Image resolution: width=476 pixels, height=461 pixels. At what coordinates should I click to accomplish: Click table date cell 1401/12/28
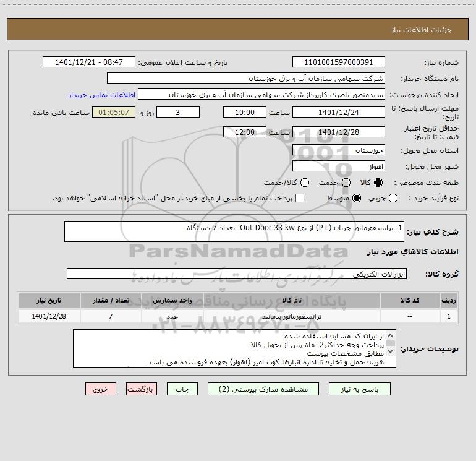pyautogui.click(x=49, y=316)
